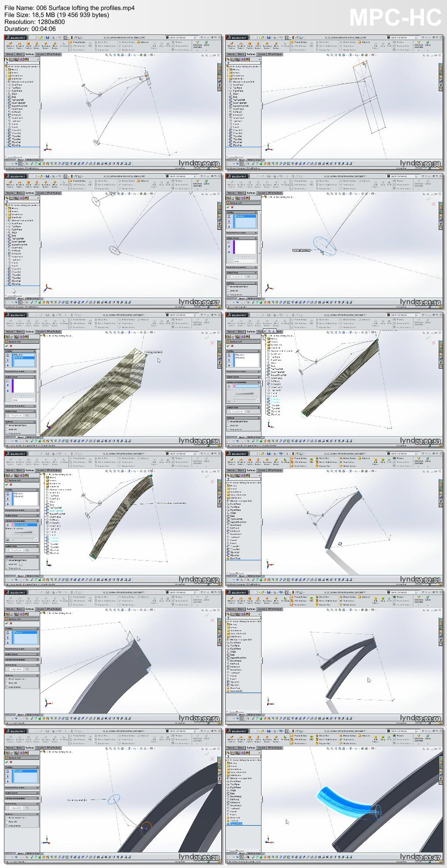447x868 pixels.
Task: Click Search Commands field in 00:00:19 frame
Action: coord(181,38)
